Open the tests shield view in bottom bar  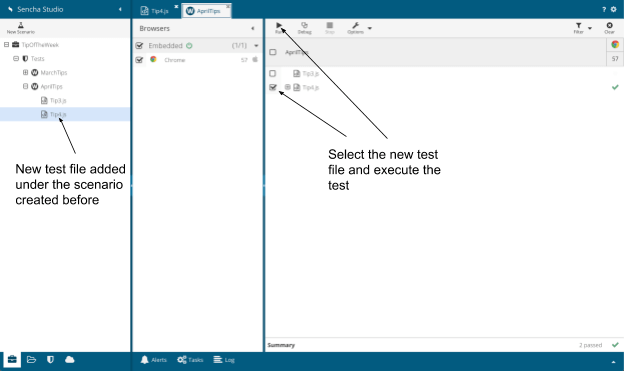coord(50,359)
